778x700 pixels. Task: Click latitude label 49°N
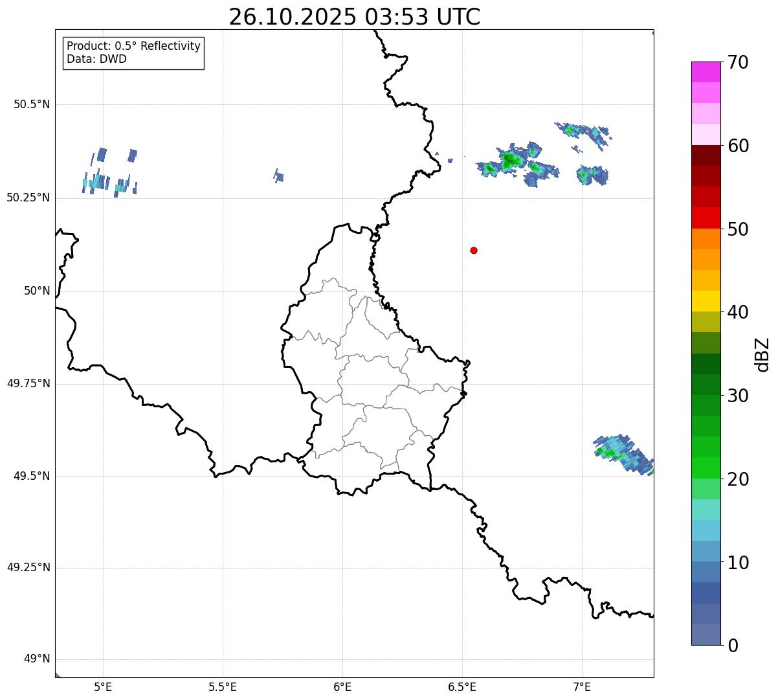click(x=37, y=659)
